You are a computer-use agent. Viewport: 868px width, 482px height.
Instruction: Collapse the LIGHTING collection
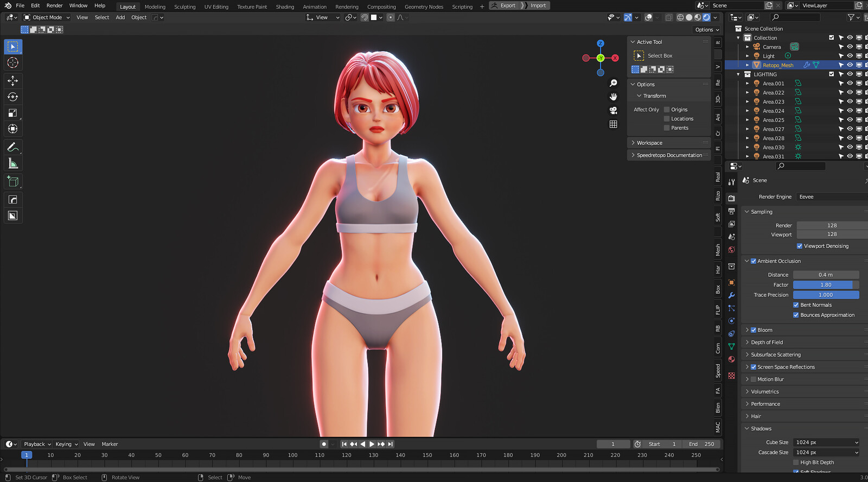pos(738,74)
